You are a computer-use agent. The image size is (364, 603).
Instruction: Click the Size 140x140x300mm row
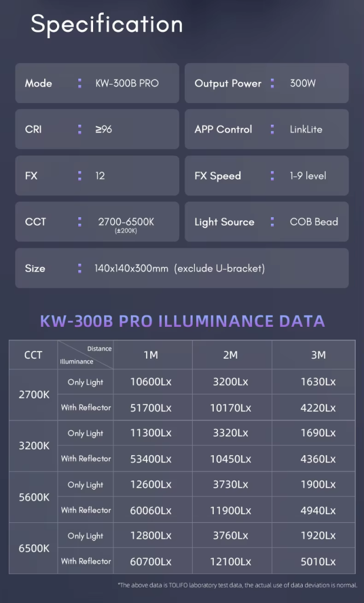click(x=182, y=268)
